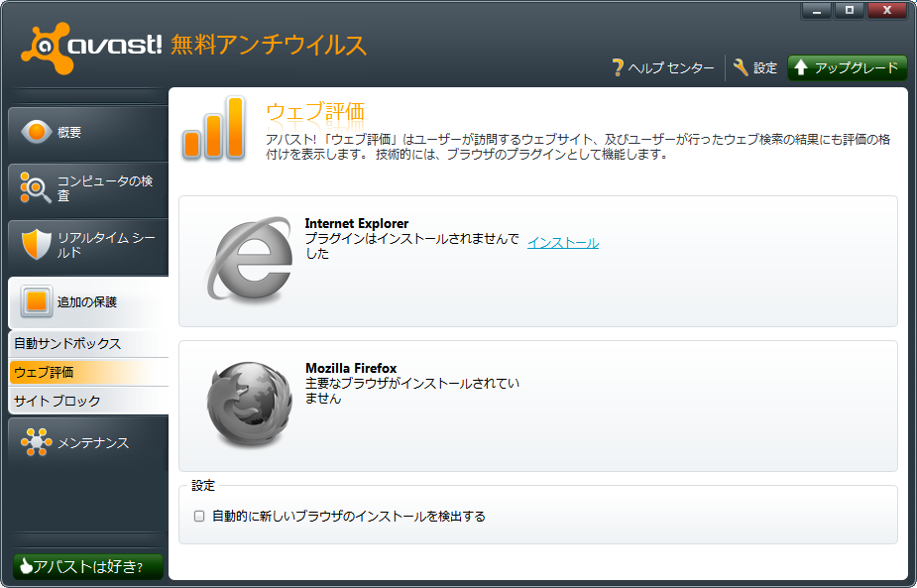
Task: Collapse the 追加の保護 section label
Action: click(x=87, y=301)
